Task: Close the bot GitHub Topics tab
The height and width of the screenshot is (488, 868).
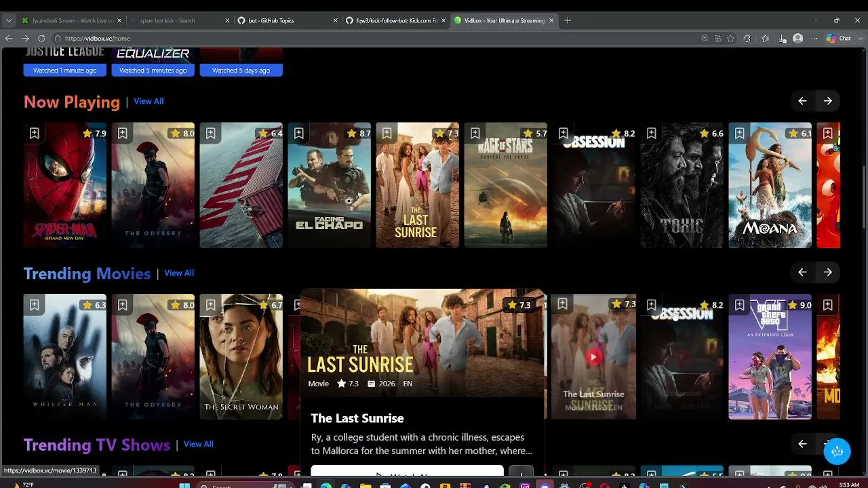Action: click(335, 20)
